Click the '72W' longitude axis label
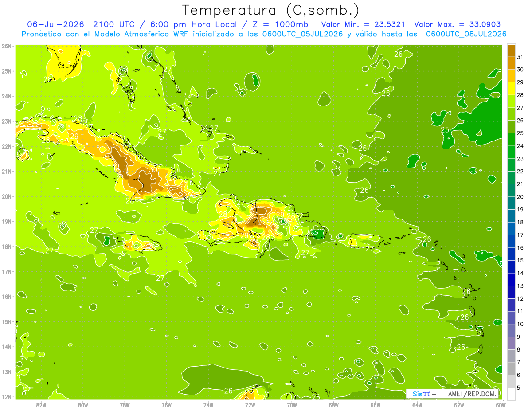 250,405
